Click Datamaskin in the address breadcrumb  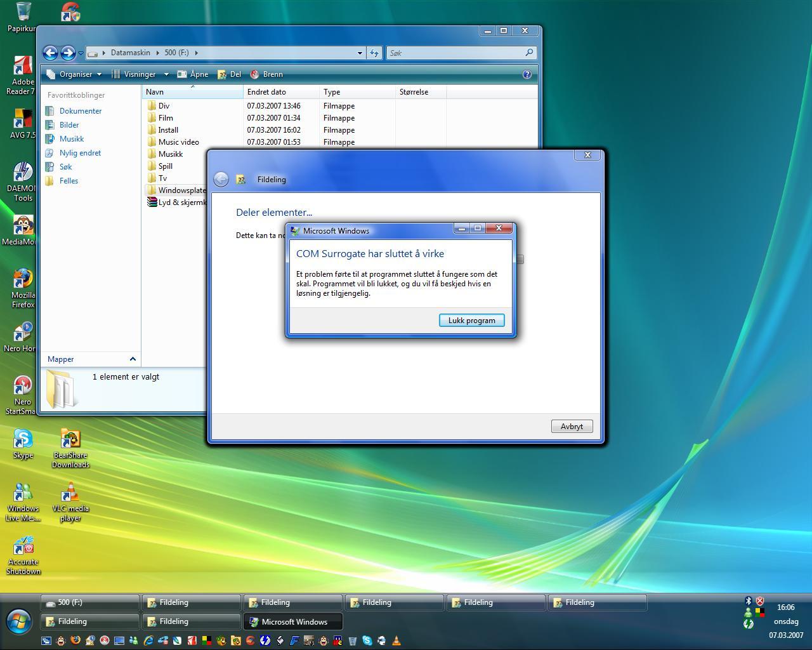pos(130,53)
